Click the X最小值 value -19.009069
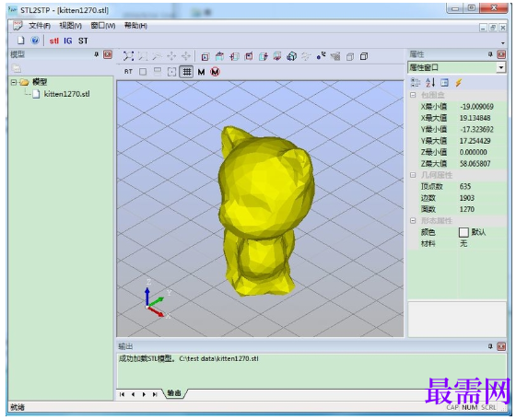Screen dimensions: 528x420 coord(476,107)
